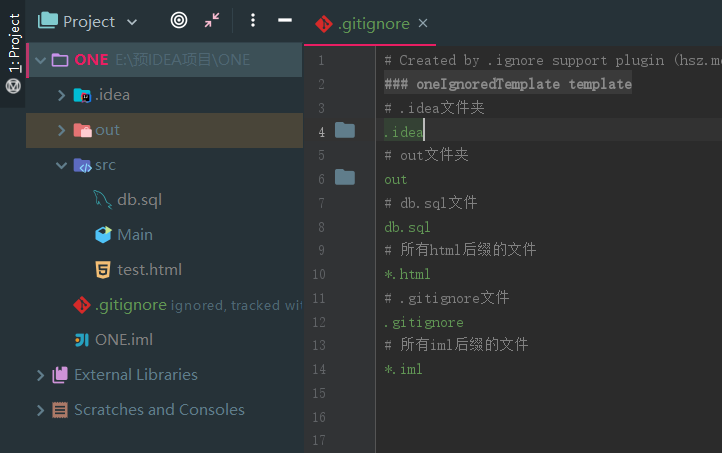
Task: Click the 'db.sql' entry on line 8
Action: point(407,227)
